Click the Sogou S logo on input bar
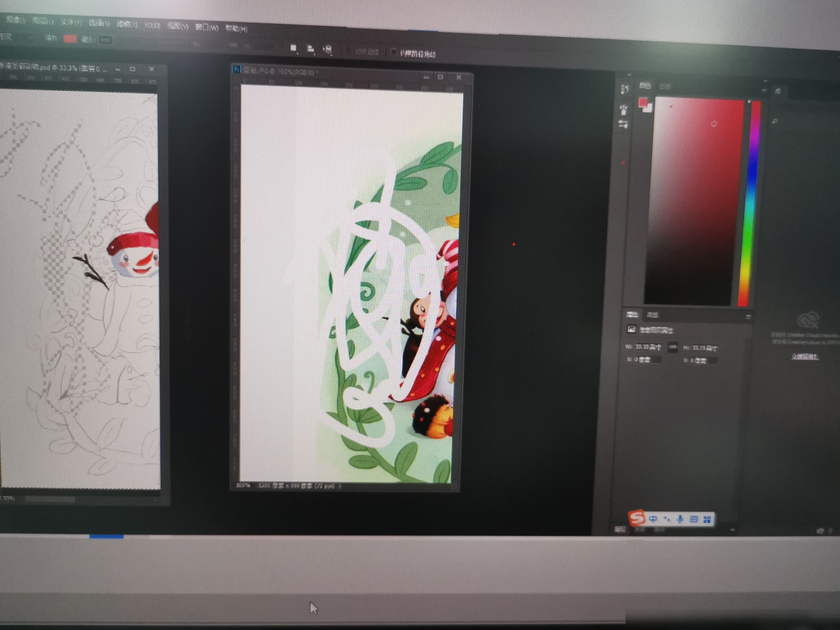Screen dimensions: 840x630 click(636, 517)
